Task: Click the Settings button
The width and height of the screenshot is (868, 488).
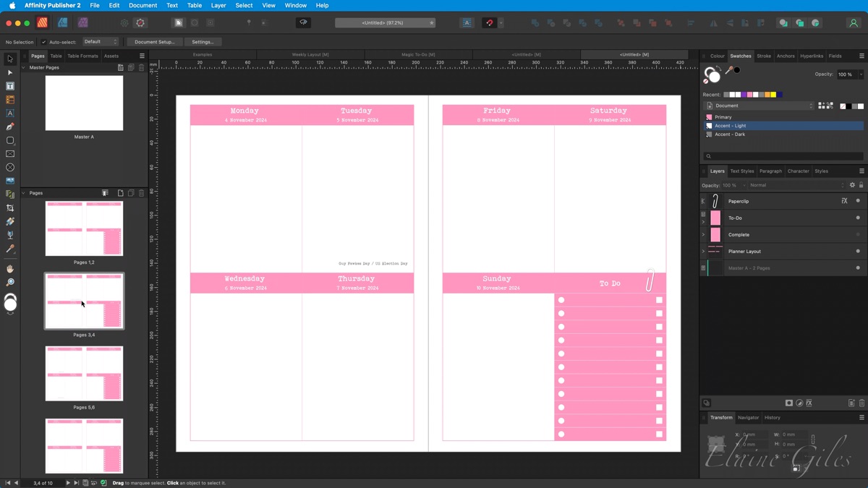Action: coord(203,42)
